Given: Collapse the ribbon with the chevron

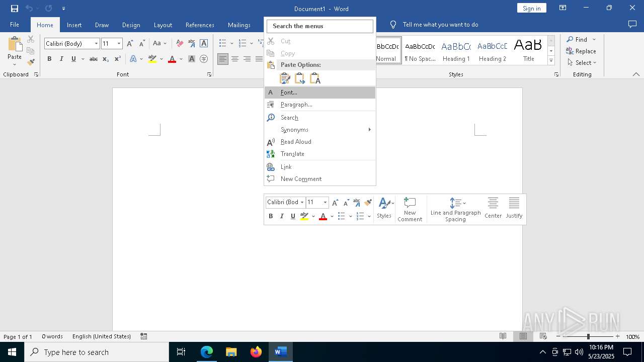Looking at the screenshot, I should coord(636,74).
